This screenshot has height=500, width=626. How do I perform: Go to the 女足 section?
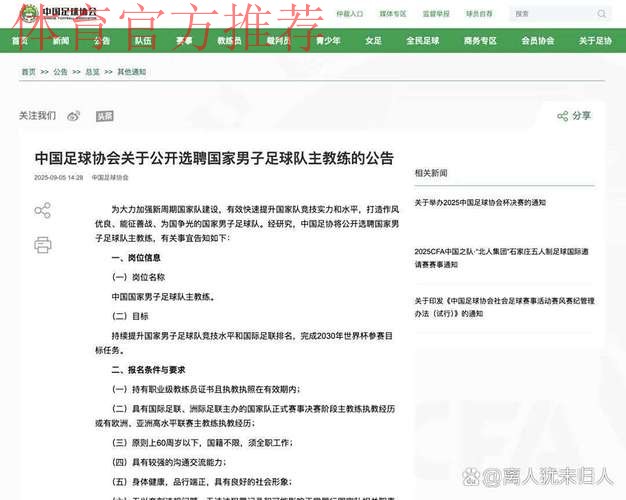click(373, 41)
